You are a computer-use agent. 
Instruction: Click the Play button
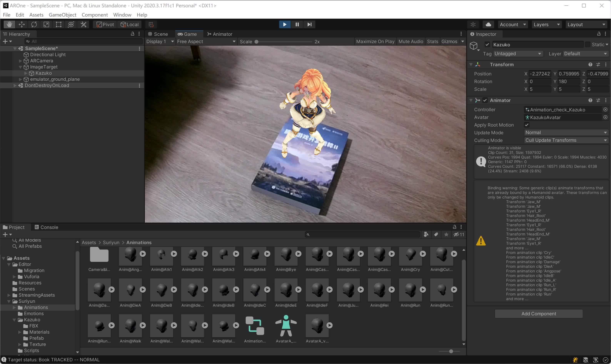tap(285, 24)
